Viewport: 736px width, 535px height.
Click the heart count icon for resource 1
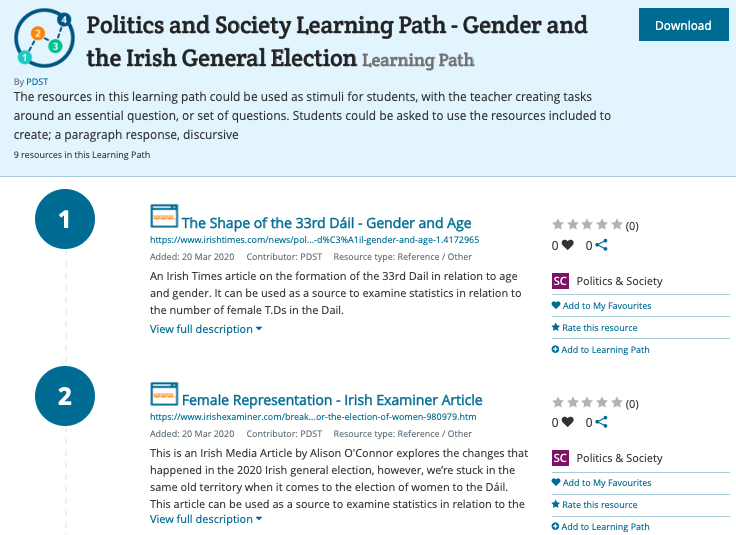[567, 245]
